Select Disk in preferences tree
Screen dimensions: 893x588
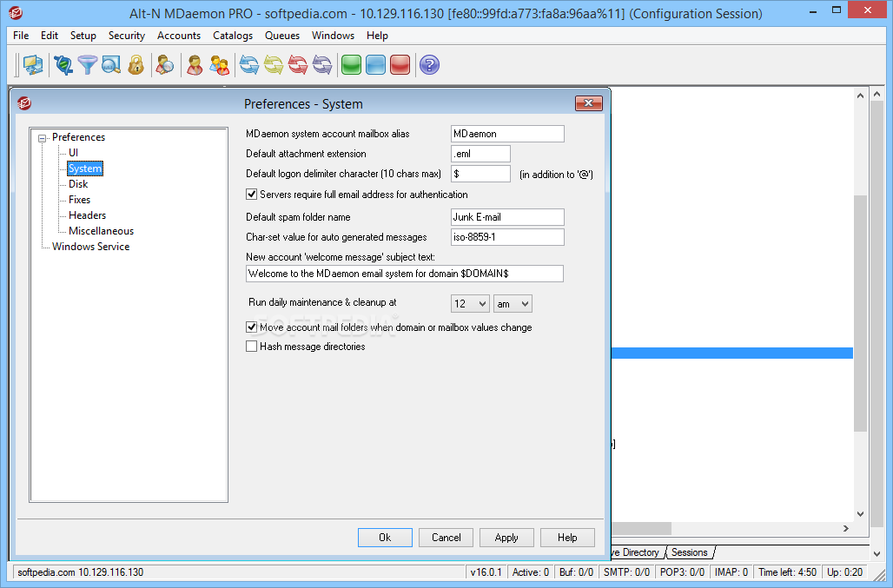coord(78,184)
